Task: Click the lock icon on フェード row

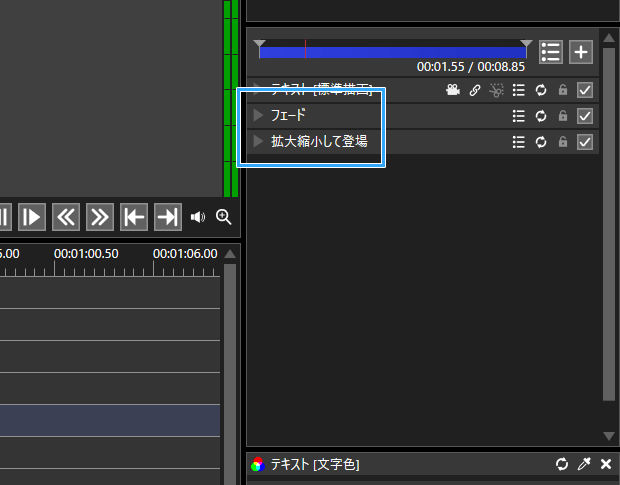Action: [x=563, y=116]
